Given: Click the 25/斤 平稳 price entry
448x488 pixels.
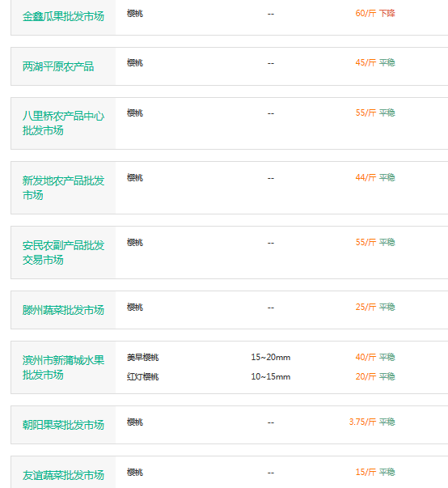Looking at the screenshot, I should [x=375, y=308].
